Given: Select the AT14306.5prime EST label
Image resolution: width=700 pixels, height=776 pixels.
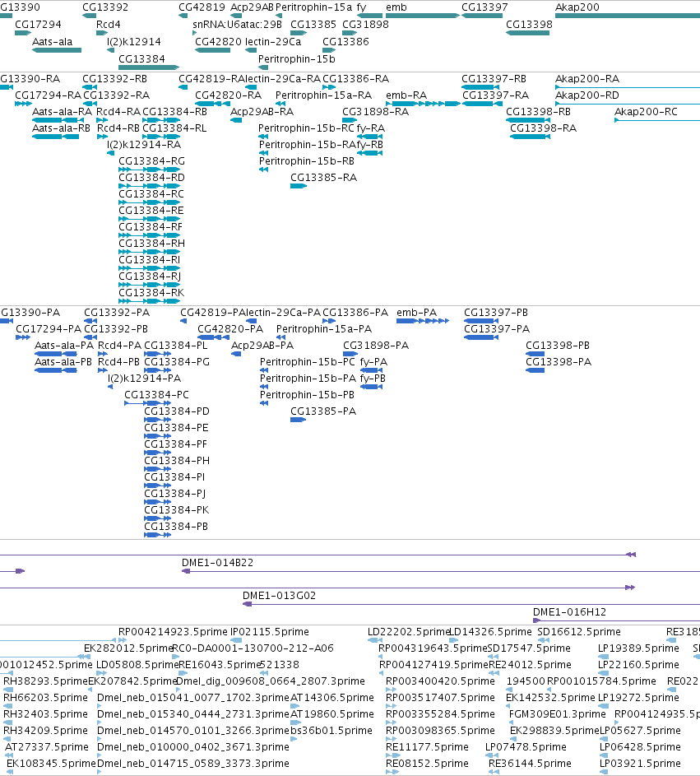Looking at the screenshot, I should [x=332, y=698].
